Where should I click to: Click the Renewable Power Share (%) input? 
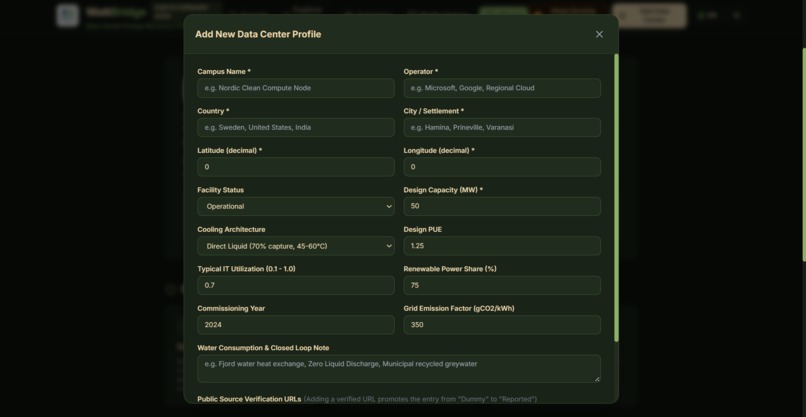point(502,285)
